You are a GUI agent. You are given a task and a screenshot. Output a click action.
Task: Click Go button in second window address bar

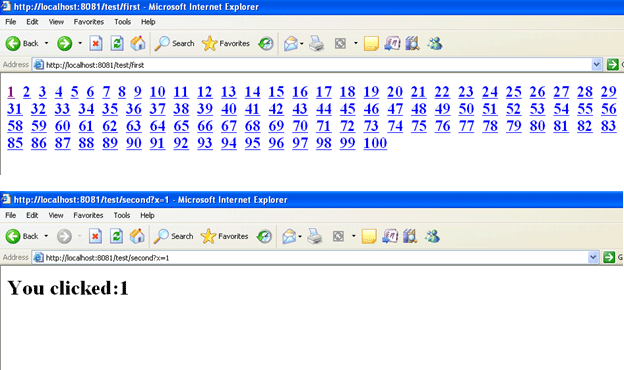pos(609,257)
